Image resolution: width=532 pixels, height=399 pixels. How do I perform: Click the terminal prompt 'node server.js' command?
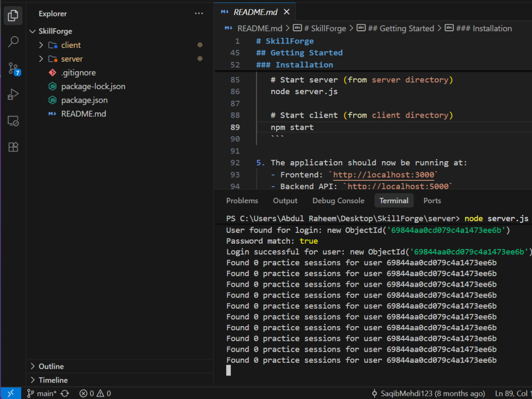tap(496, 219)
